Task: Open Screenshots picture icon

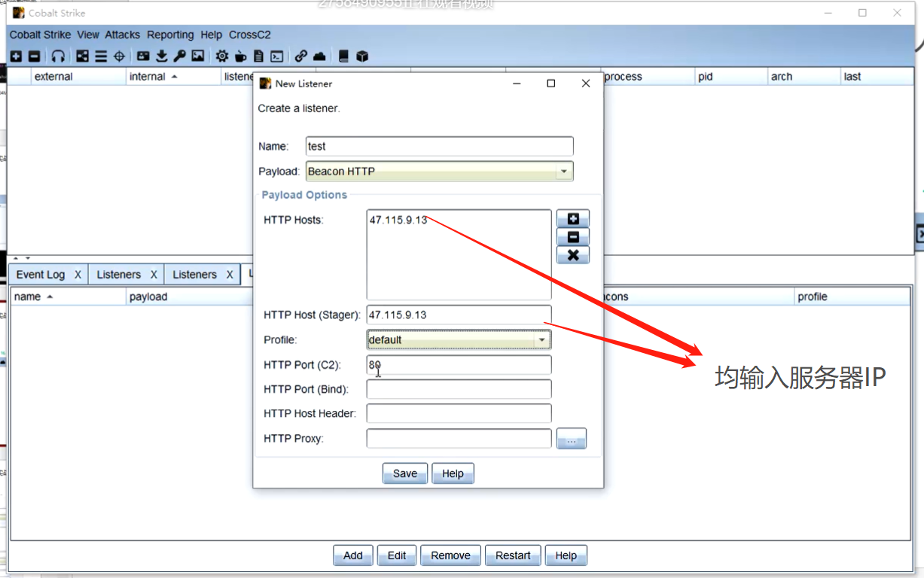Action: point(198,56)
